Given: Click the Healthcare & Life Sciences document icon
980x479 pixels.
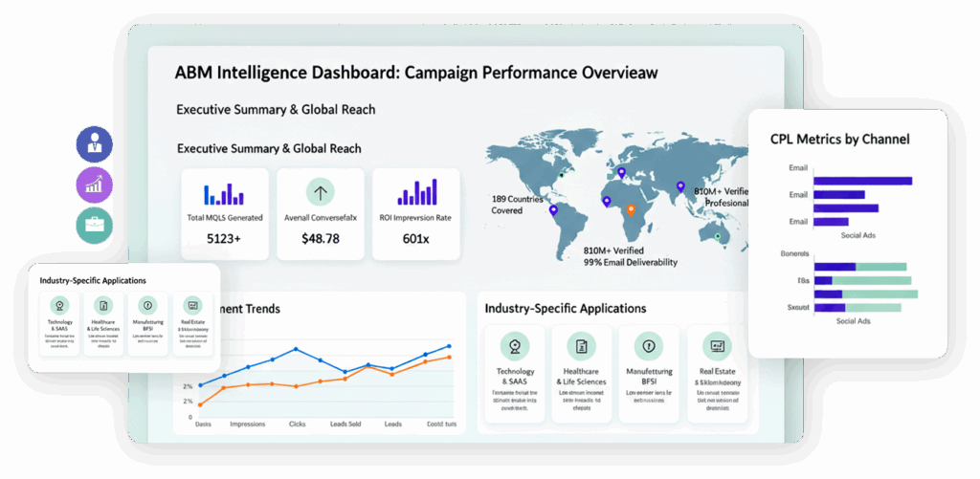Looking at the screenshot, I should click(581, 346).
